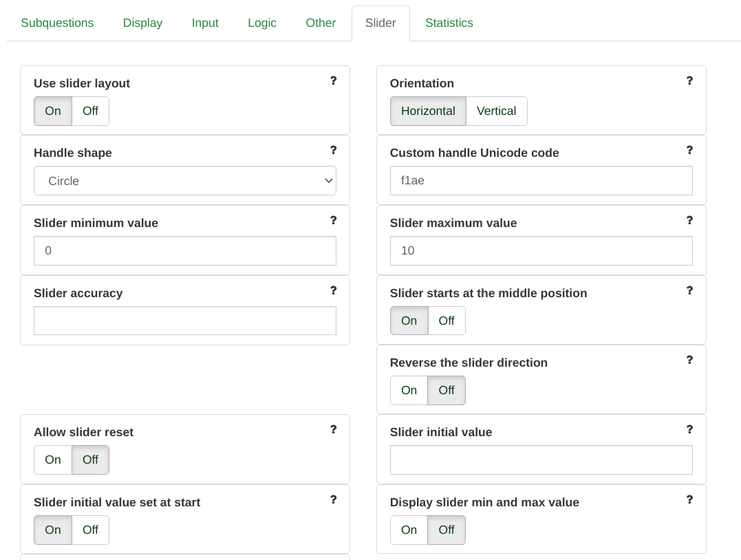Enable Allow slider reset
Image resolution: width=741 pixels, height=560 pixels.
[x=53, y=460]
